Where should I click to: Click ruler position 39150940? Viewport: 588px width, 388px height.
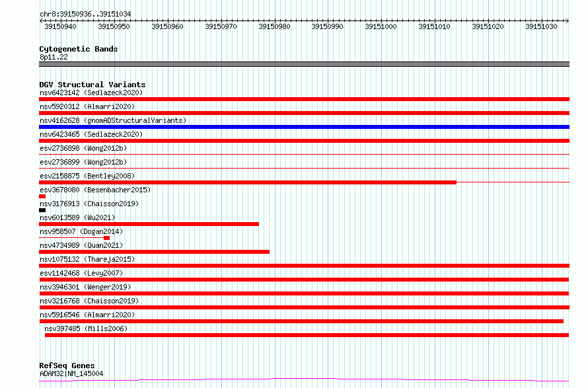60,26
